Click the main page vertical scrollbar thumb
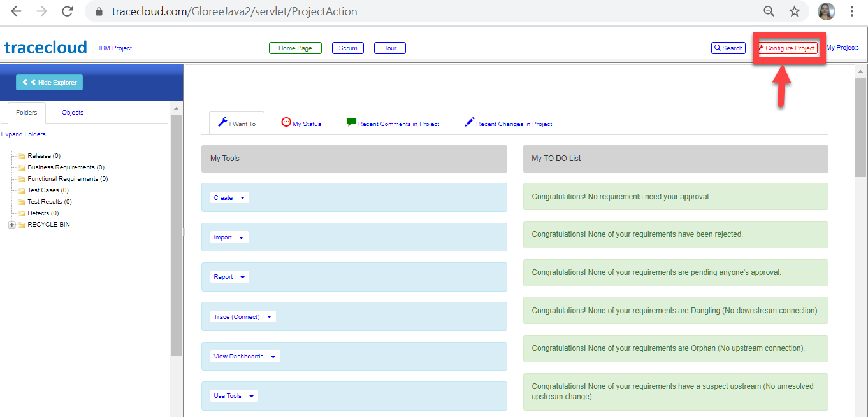Image resolution: width=868 pixels, height=417 pixels. [860, 127]
